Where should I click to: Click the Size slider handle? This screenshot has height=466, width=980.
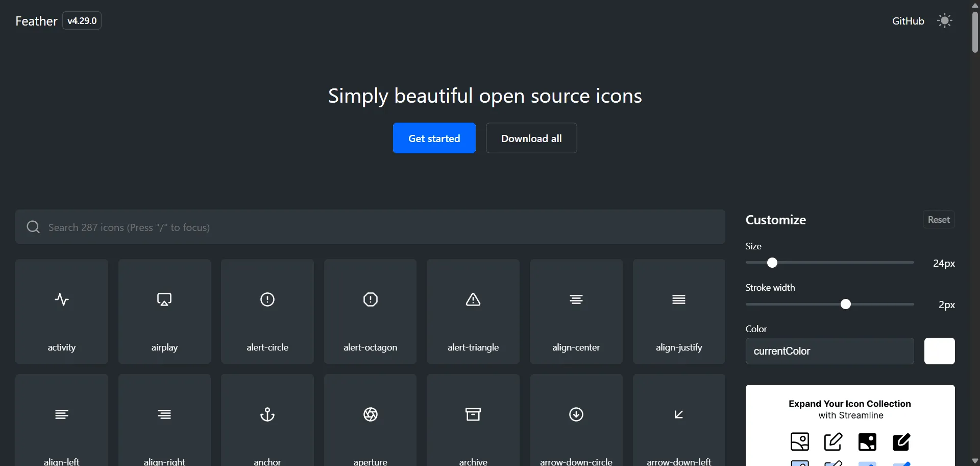coord(772,263)
